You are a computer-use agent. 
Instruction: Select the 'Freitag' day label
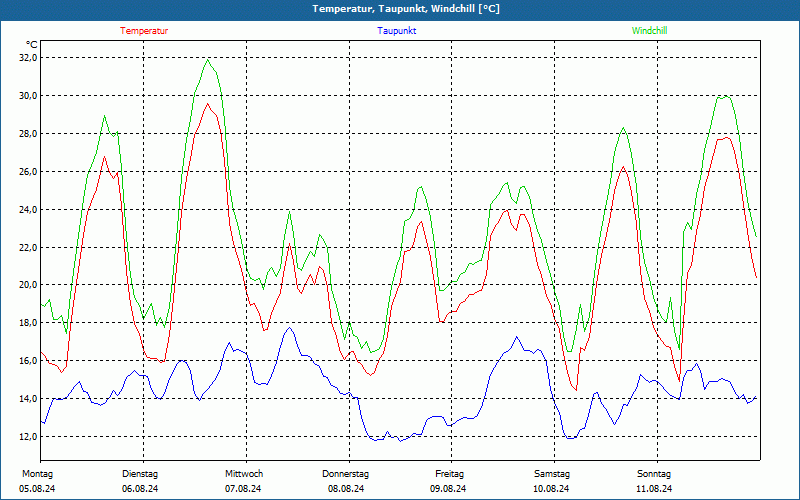click(x=449, y=474)
